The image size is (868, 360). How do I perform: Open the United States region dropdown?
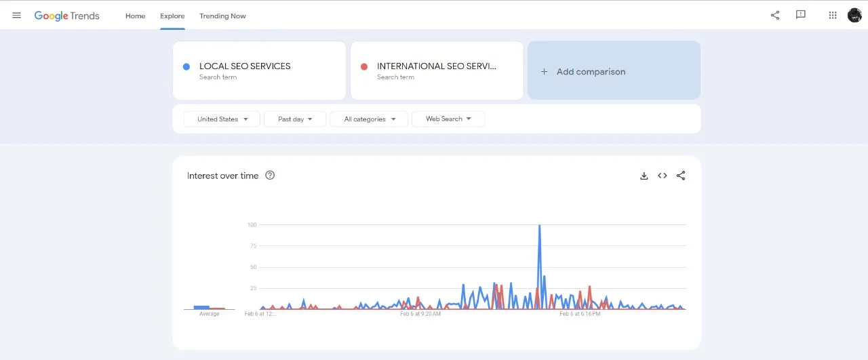(222, 119)
